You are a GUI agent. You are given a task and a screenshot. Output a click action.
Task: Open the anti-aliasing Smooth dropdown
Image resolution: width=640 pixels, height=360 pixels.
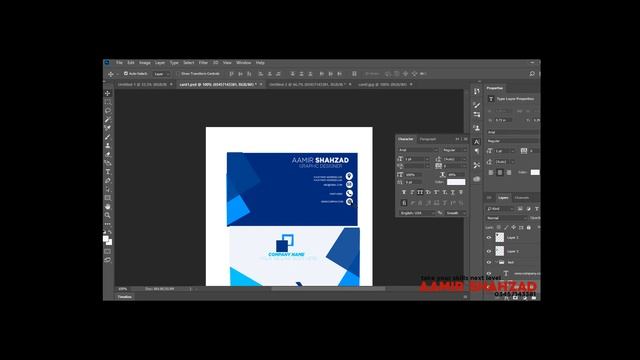pos(455,213)
